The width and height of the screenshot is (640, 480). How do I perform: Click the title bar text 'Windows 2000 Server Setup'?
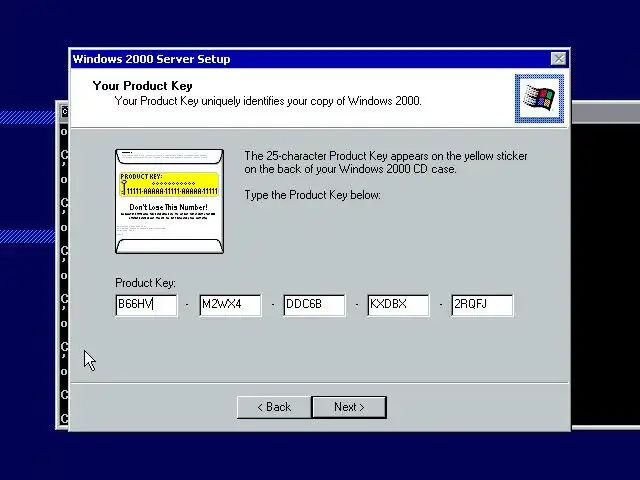click(151, 59)
